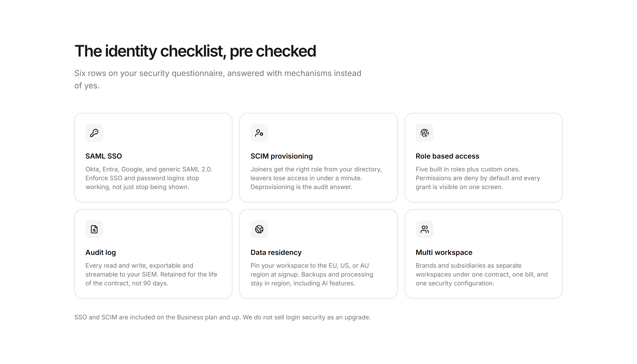This screenshot has height=364, width=637.
Task: Click the Data residency heading
Action: 276,252
